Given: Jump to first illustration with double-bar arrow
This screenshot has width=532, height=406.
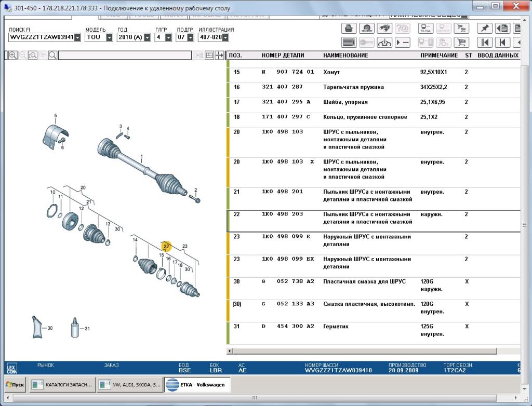Looking at the screenshot, I should pyautogui.click(x=485, y=43).
